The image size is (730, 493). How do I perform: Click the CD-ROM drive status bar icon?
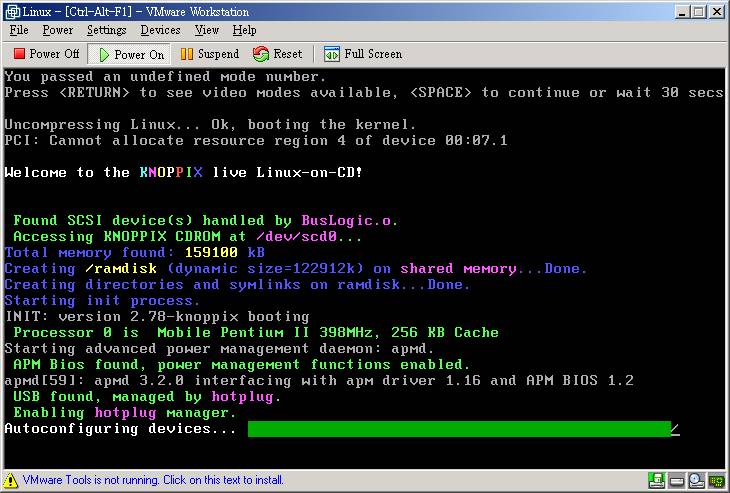[x=696, y=480]
